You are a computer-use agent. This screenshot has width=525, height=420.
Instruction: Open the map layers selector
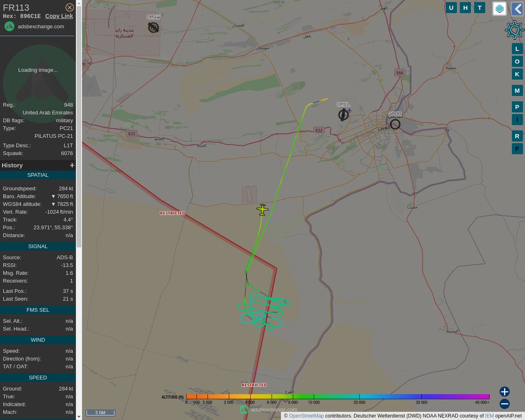[500, 8]
